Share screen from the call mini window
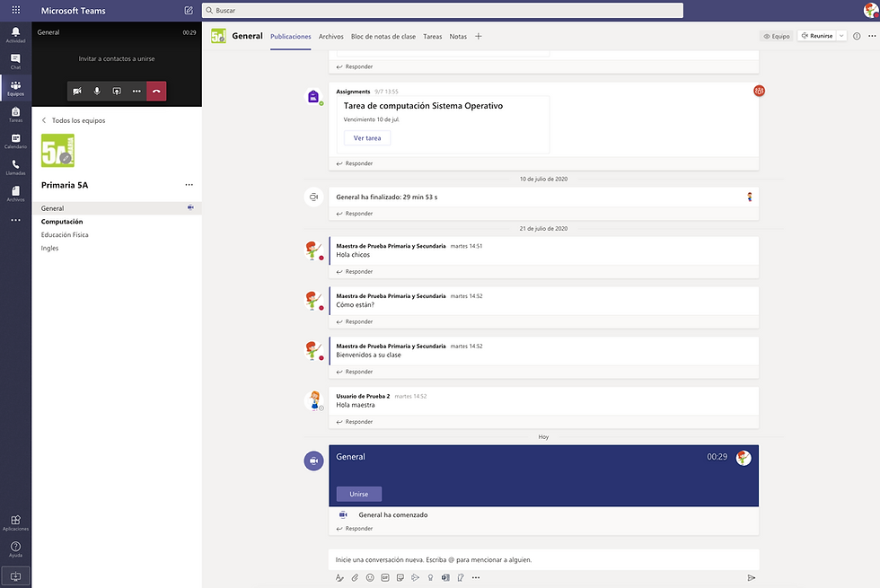The width and height of the screenshot is (880, 588). tap(117, 91)
